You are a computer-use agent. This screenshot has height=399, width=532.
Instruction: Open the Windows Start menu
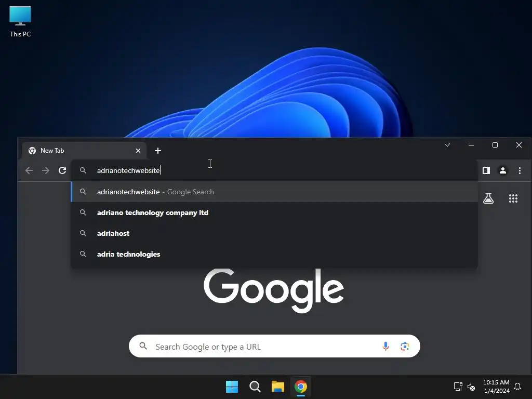(x=232, y=387)
